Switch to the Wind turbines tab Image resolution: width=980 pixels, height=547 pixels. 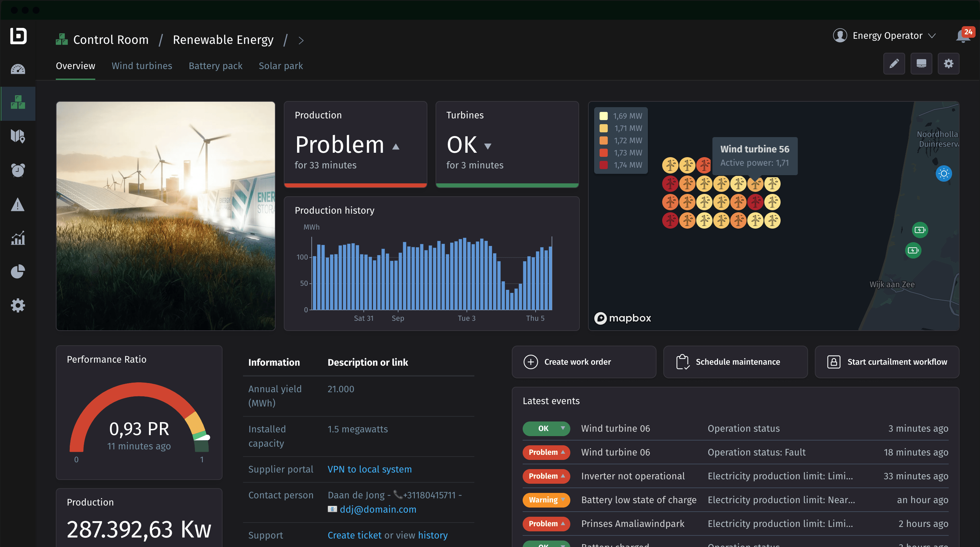pyautogui.click(x=142, y=65)
